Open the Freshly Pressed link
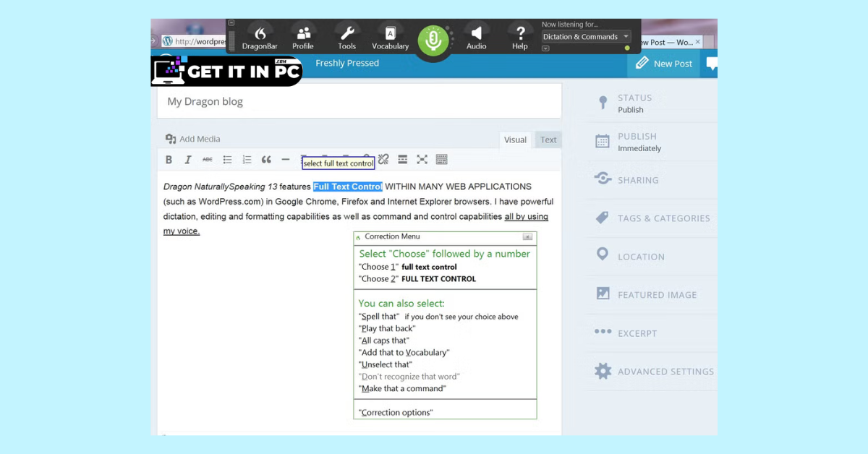The width and height of the screenshot is (868, 454). click(347, 63)
